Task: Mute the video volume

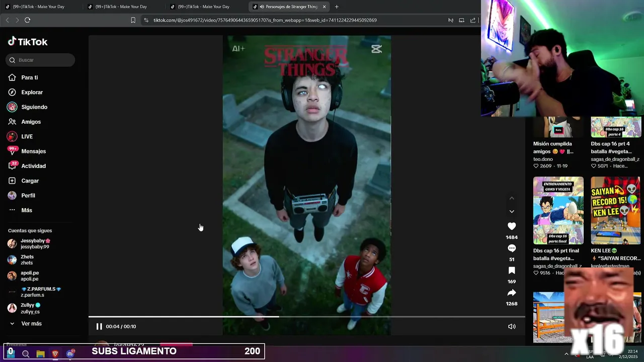Action: coord(512,326)
